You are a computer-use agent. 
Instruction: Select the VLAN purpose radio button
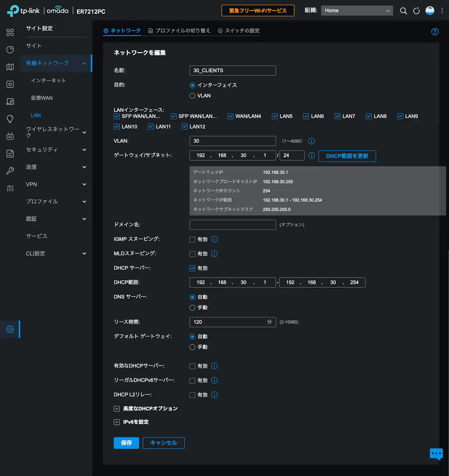(x=192, y=96)
